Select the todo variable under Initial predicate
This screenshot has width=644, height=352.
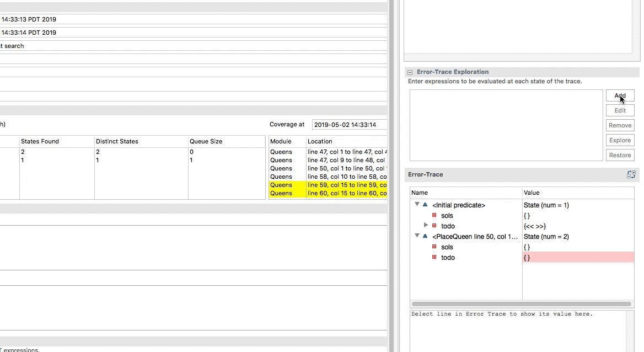tap(448, 226)
